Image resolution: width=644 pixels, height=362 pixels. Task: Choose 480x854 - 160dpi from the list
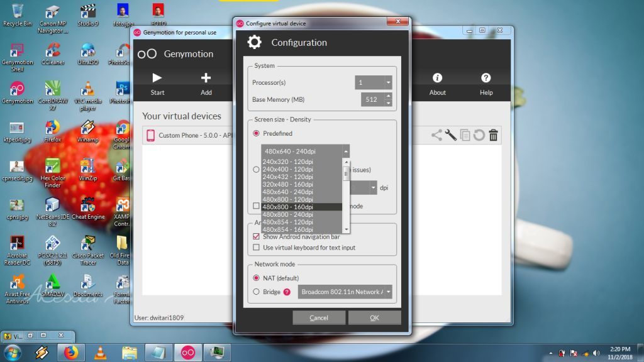tap(301, 229)
